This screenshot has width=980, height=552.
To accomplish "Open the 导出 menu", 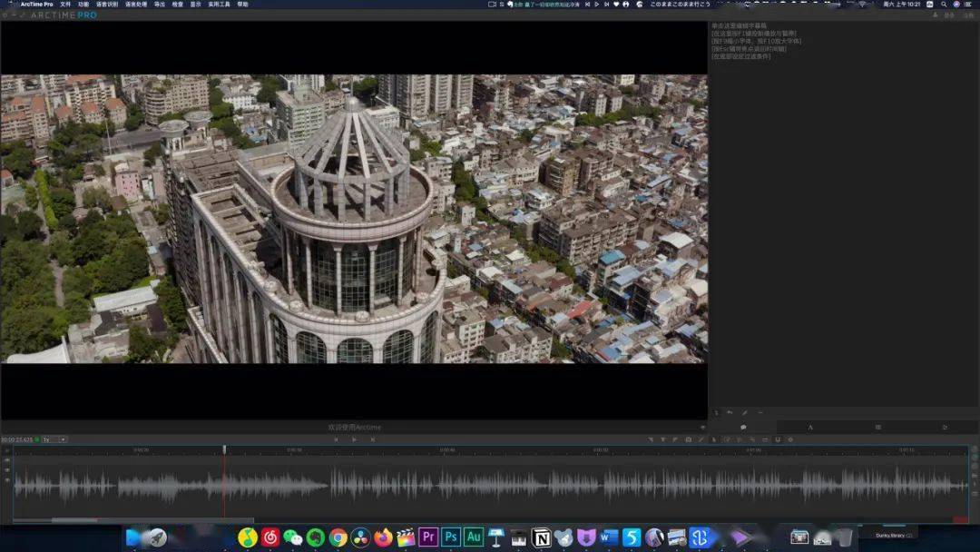I will [160, 5].
